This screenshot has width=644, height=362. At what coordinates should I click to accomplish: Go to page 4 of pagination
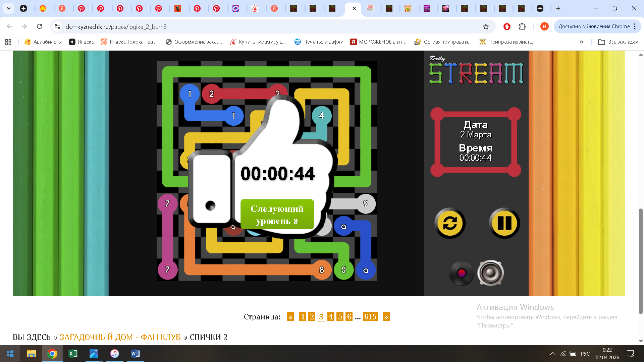[x=331, y=317]
